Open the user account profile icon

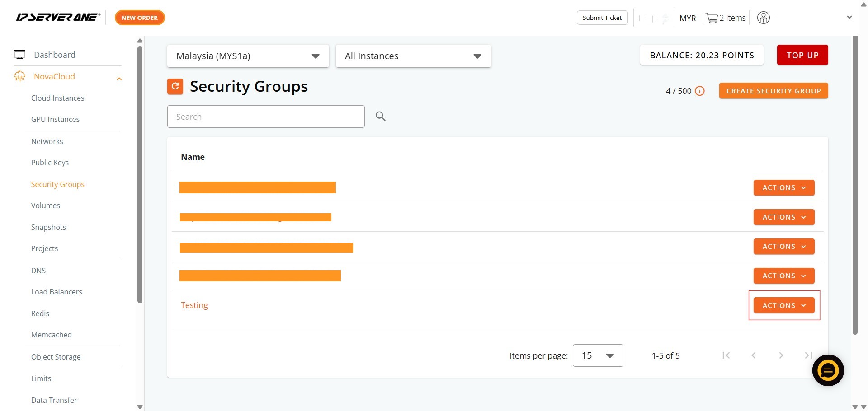pos(763,18)
